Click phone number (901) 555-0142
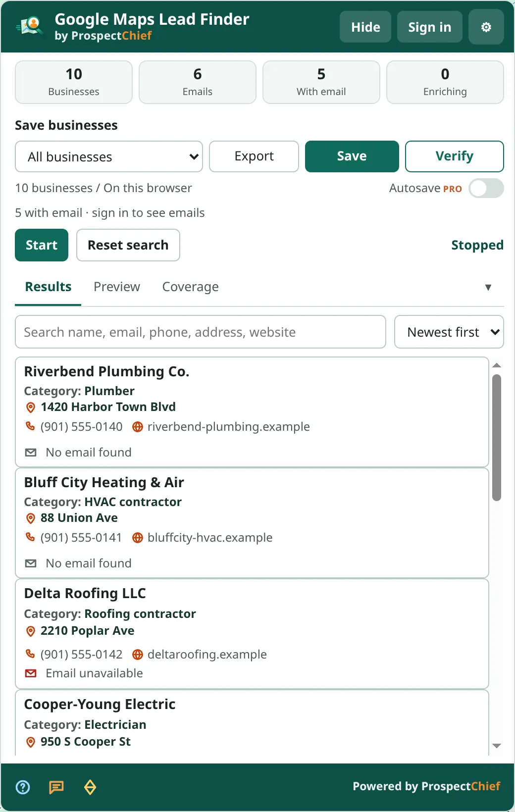Viewport: 515px width, 812px height. (81, 655)
